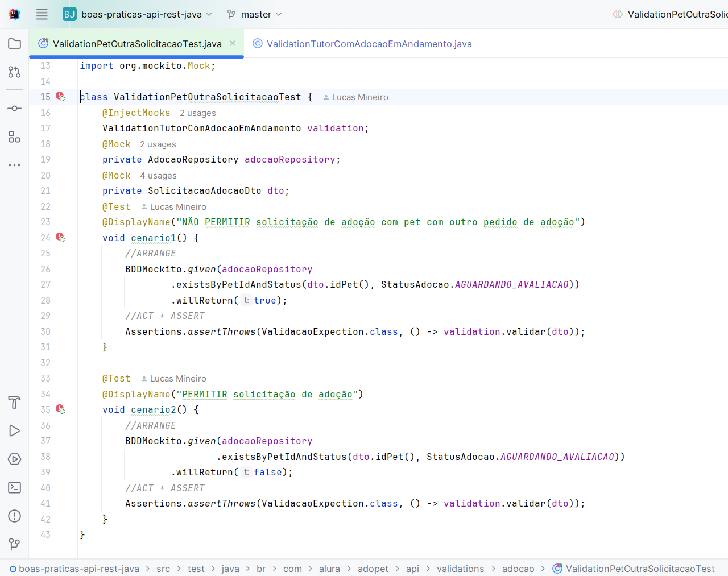728x576 pixels.
Task: Close the ValidationPetOutraSolicitacaoTest.java tab
Action: (233, 43)
